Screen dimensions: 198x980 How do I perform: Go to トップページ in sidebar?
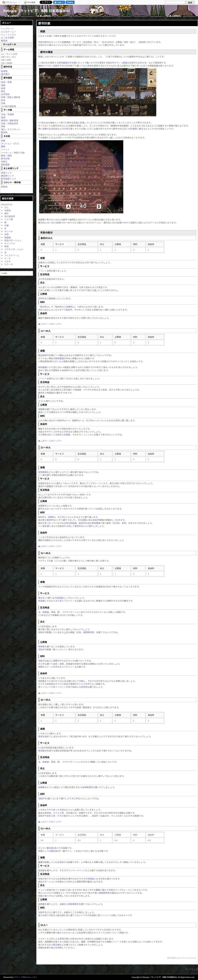[x=8, y=29]
